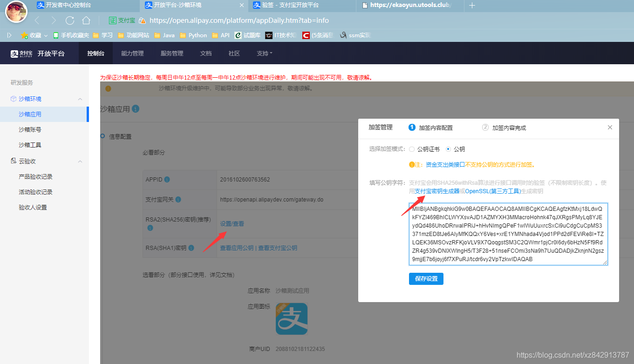The height and width of the screenshot is (364, 634).
Task: Open a new tab with the plus button
Action: [472, 5]
